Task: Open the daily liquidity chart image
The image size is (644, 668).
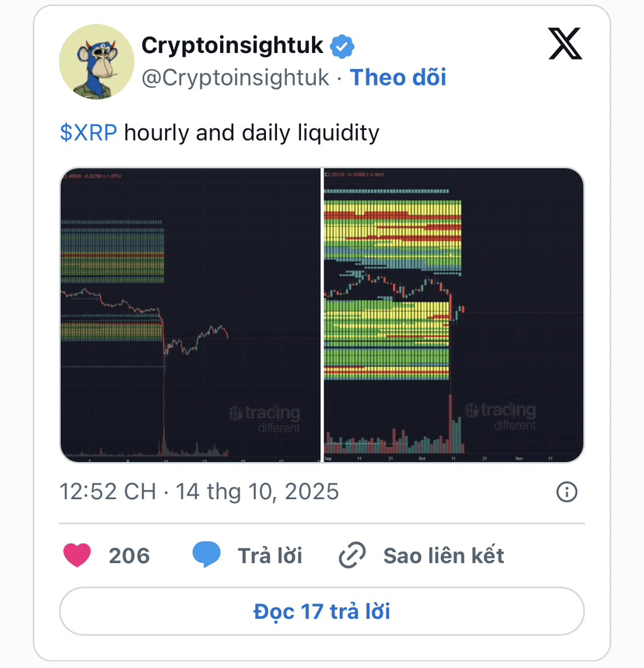Action: [x=453, y=315]
